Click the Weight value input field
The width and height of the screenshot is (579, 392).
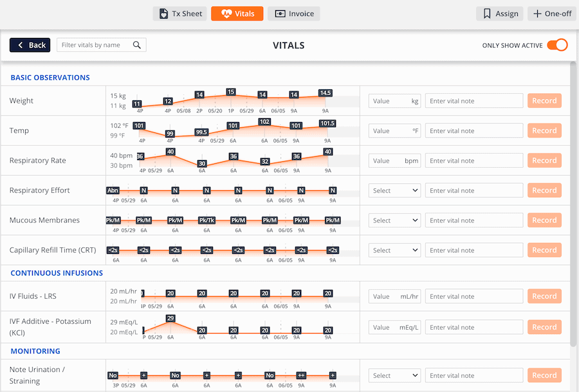point(388,101)
